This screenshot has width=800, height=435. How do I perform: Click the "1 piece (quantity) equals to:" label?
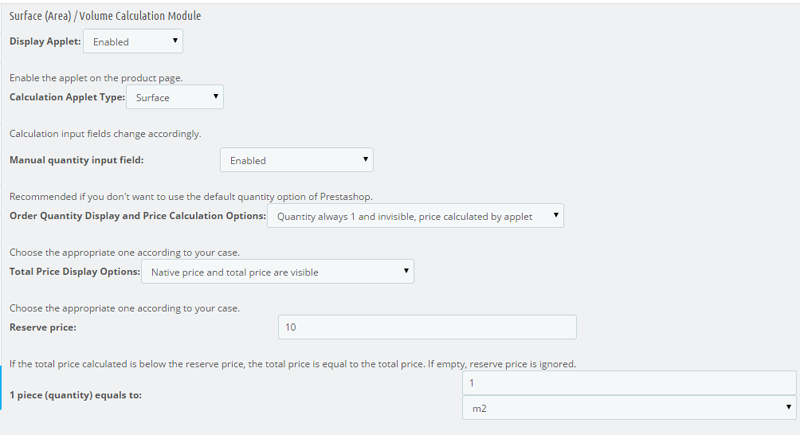click(x=76, y=395)
